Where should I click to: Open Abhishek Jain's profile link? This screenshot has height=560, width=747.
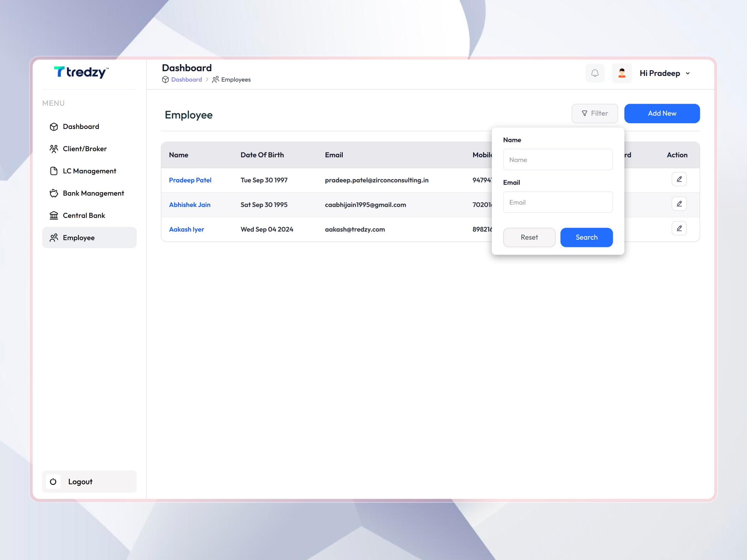[x=190, y=205]
